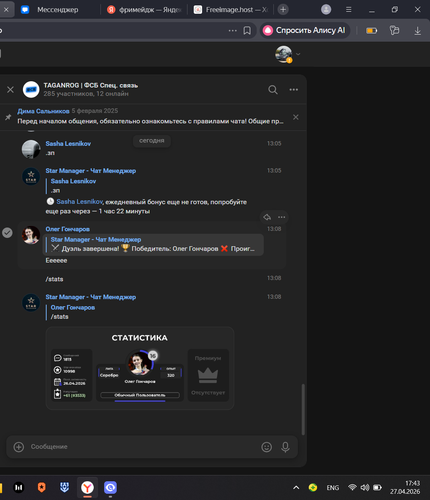This screenshot has height=500, width=430.
Task: Select the Eeeeee message text
Action: pyautogui.click(x=56, y=260)
